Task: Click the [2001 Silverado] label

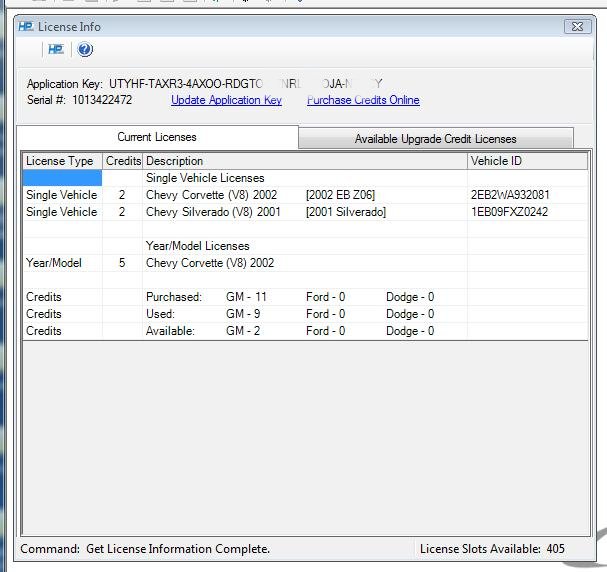Action: (346, 212)
